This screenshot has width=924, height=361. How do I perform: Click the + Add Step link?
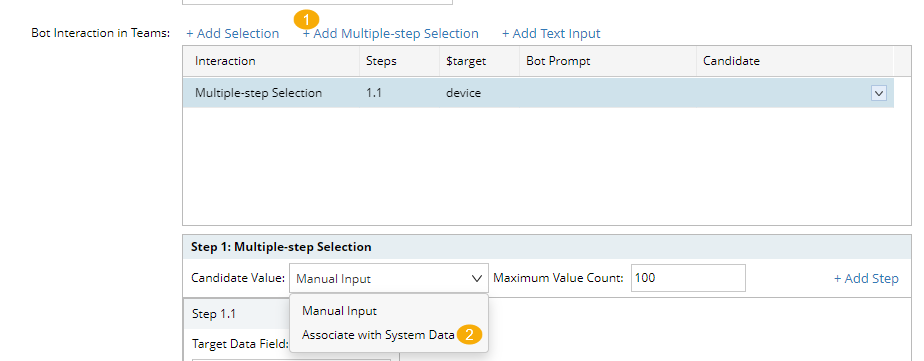[866, 279]
